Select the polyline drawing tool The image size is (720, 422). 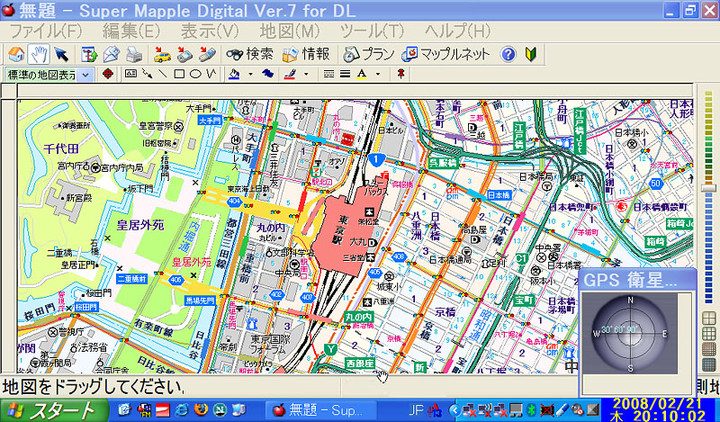(211, 73)
